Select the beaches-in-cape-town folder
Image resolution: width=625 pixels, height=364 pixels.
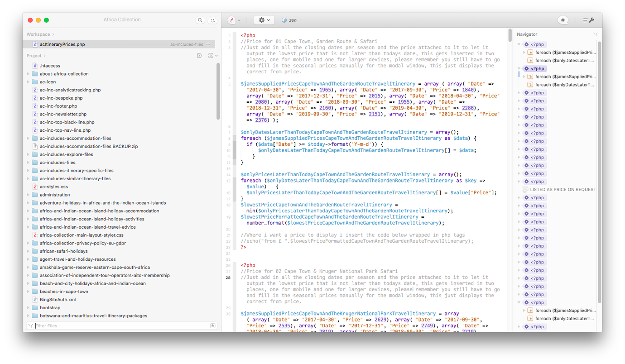(x=64, y=292)
